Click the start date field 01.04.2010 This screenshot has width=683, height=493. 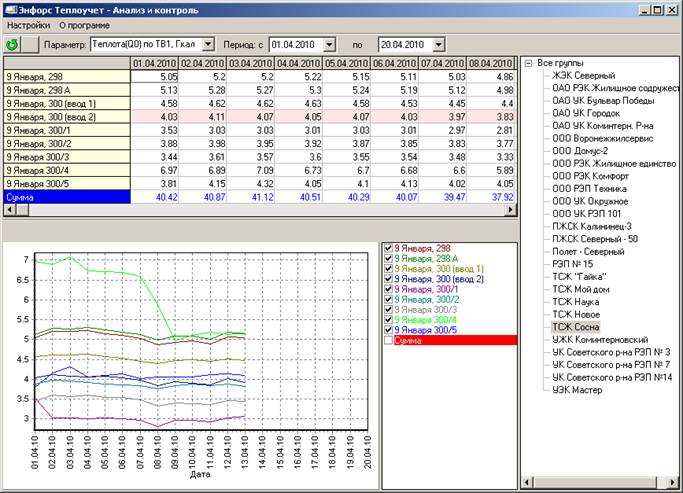297,44
